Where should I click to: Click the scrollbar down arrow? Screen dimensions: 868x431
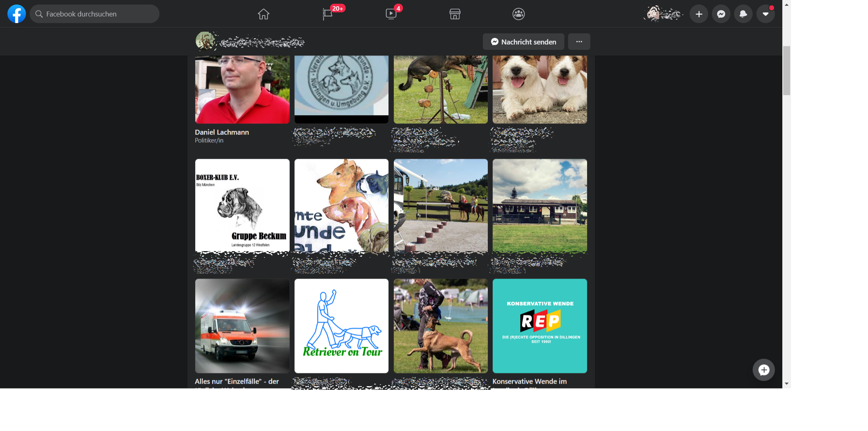(x=786, y=384)
